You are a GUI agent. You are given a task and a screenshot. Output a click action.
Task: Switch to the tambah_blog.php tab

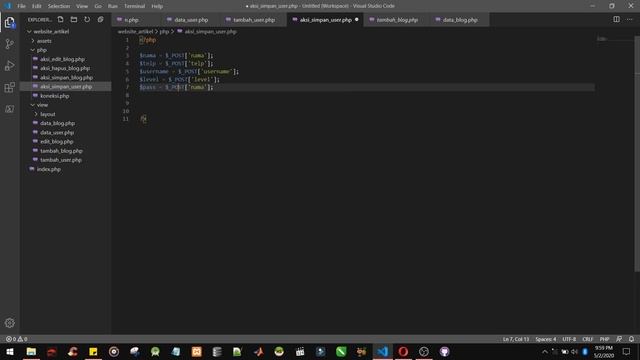coord(397,20)
